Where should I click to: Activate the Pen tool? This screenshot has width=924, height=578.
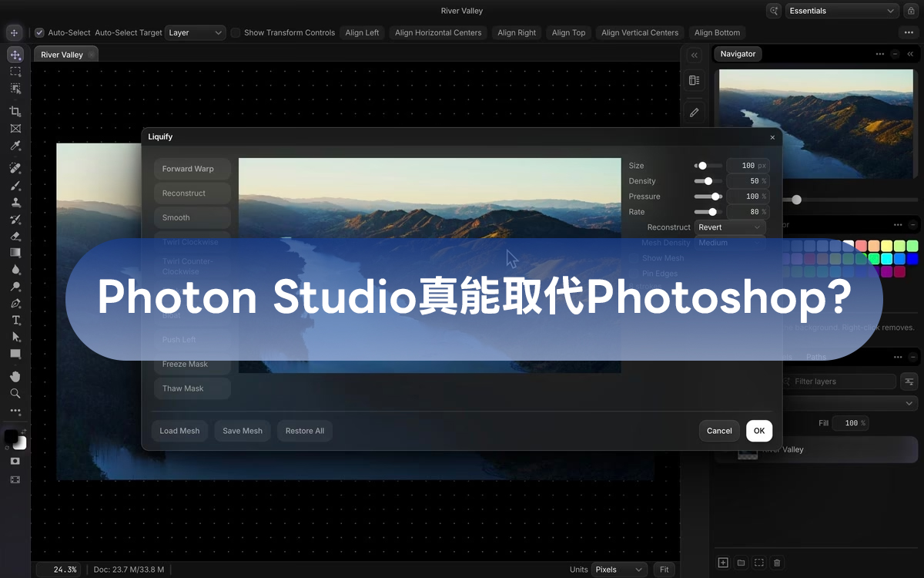[15, 304]
